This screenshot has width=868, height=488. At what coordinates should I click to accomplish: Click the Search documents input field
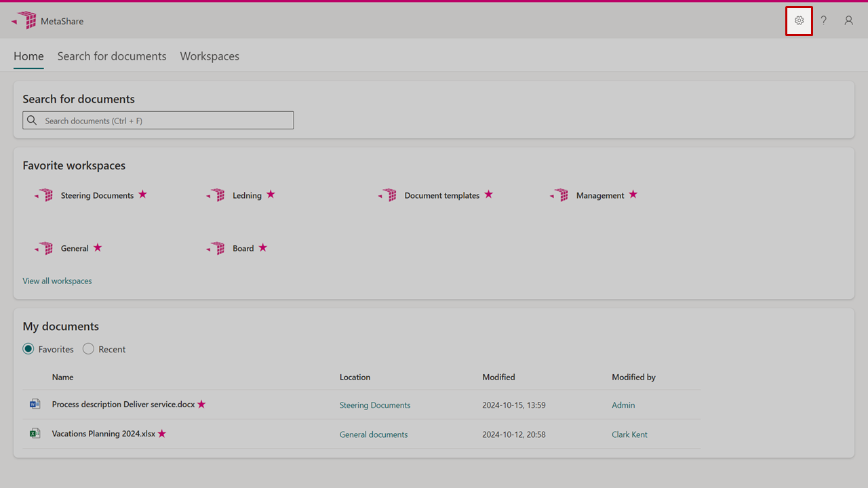click(166, 121)
